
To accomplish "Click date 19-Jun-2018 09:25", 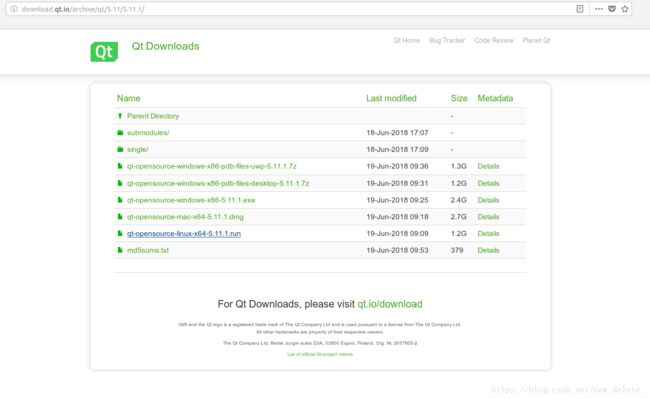I will pos(397,200).
